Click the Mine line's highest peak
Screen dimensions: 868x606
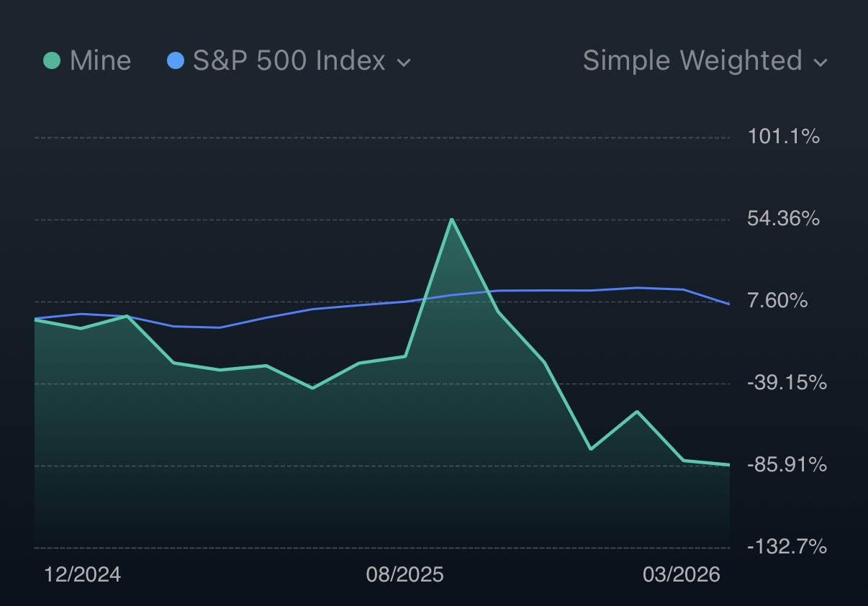point(451,219)
